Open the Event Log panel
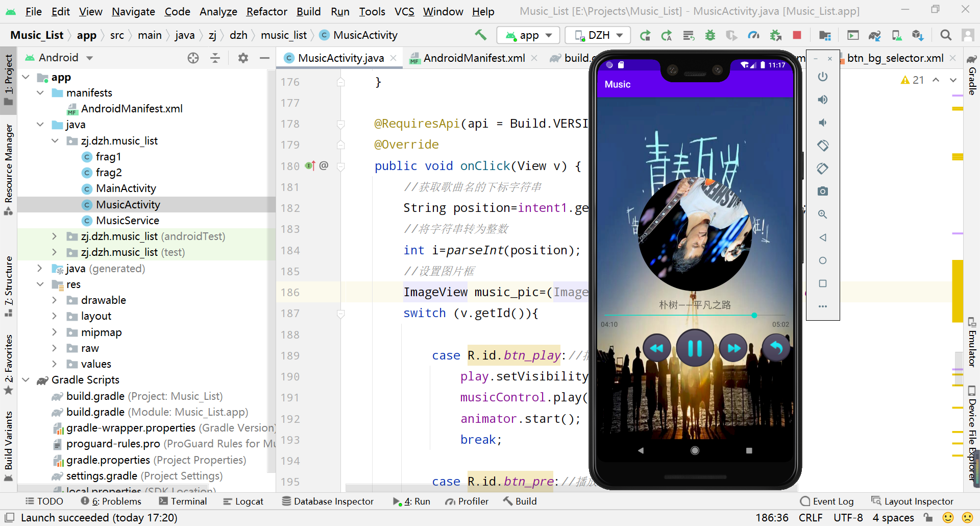The width and height of the screenshot is (980, 526). (827, 501)
